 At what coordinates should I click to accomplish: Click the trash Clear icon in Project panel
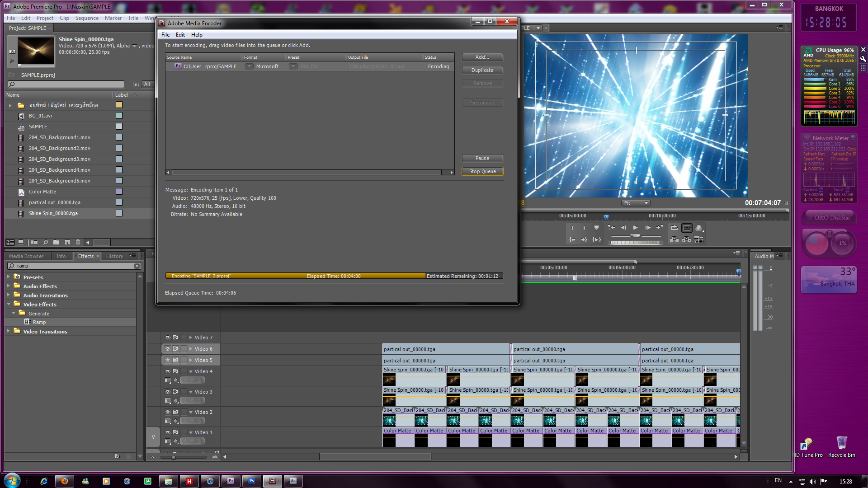tap(78, 243)
